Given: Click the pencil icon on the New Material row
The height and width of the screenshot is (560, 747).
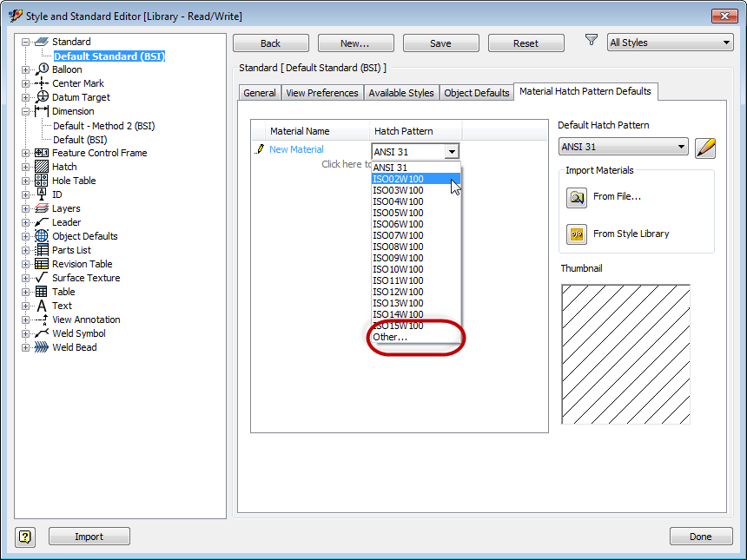Looking at the screenshot, I should [x=258, y=148].
